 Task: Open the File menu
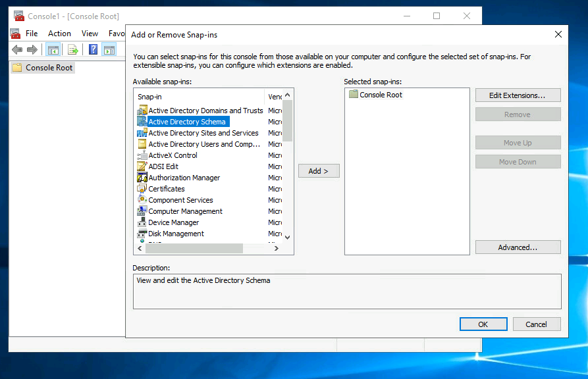pos(32,34)
